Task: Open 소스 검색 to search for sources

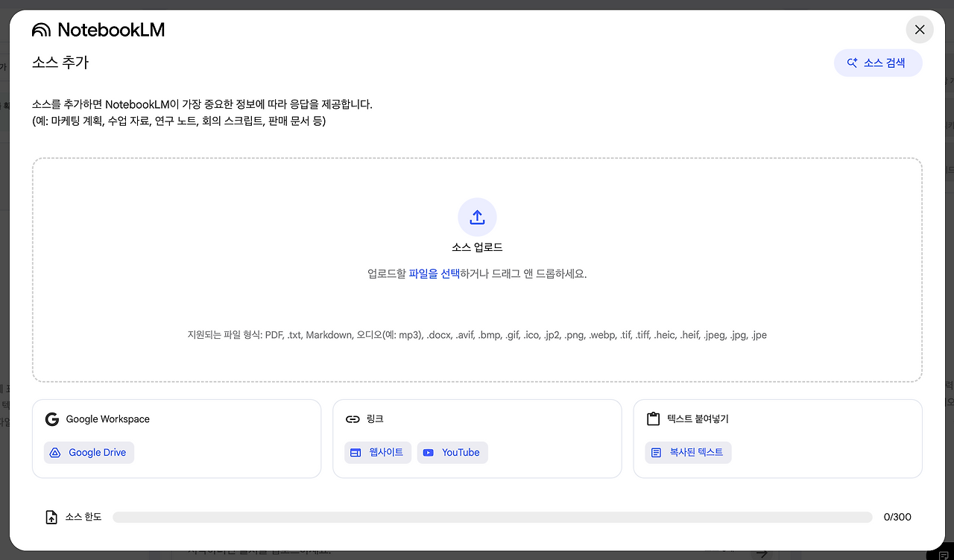Action: 878,63
